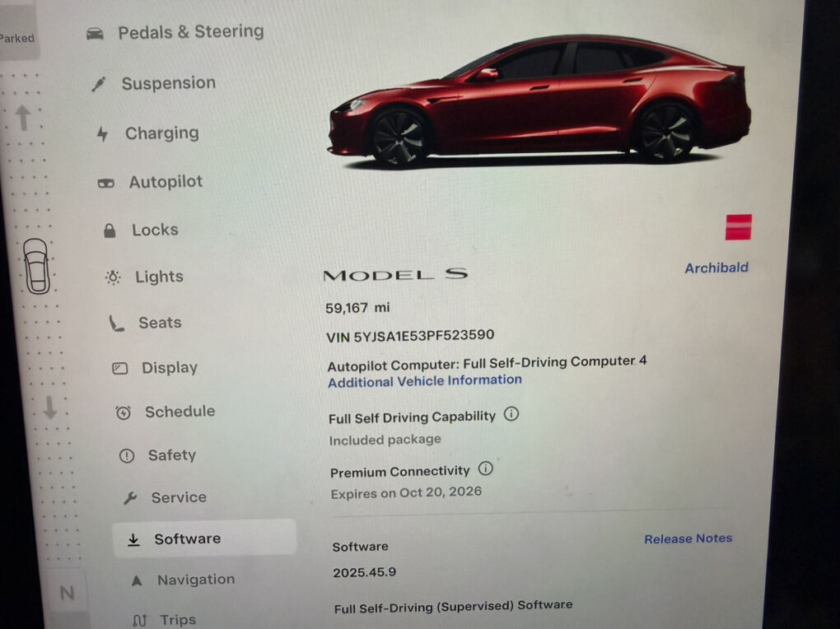
Task: Tap the red paint color swatch
Action: coord(739,227)
